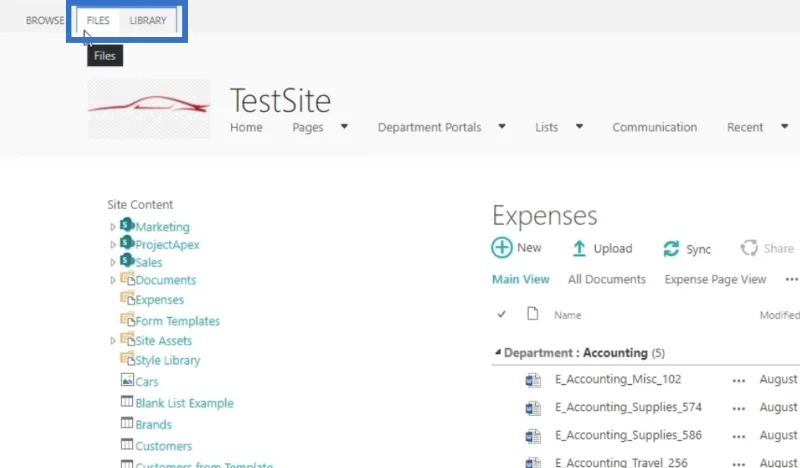Open the Marketing subsite link
Viewport: 800px width, 468px height.
162,227
